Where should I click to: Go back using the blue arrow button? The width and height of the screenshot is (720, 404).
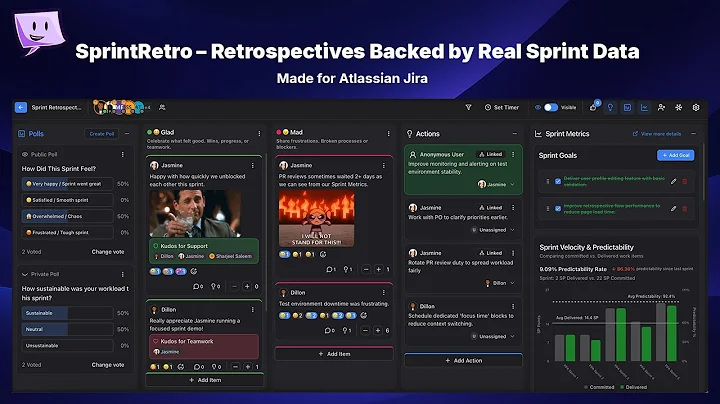[x=21, y=107]
